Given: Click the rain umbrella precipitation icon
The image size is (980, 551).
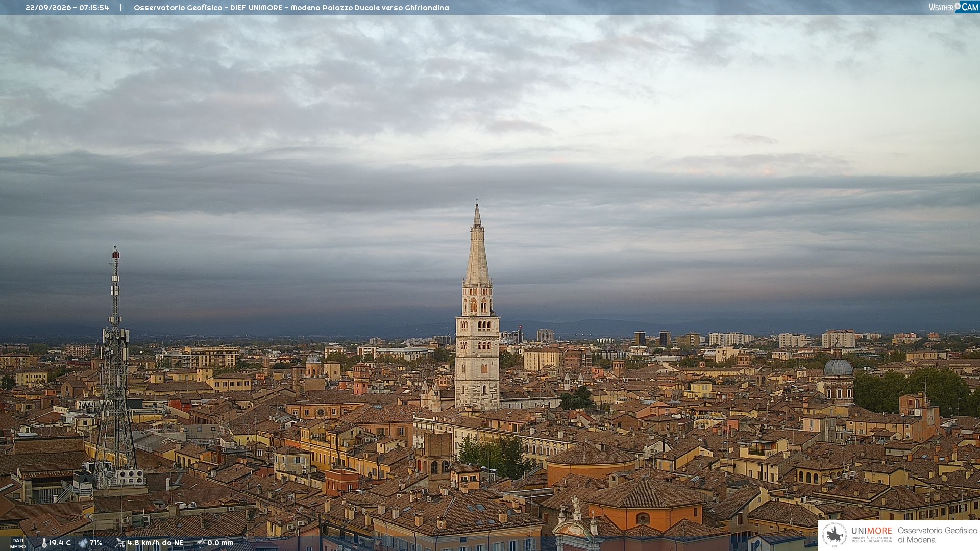Looking at the screenshot, I should [x=201, y=543].
